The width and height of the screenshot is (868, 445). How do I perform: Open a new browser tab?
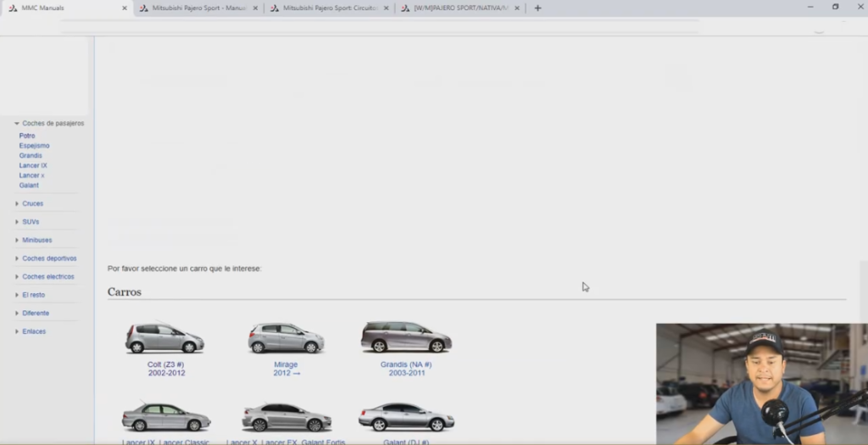click(x=537, y=8)
